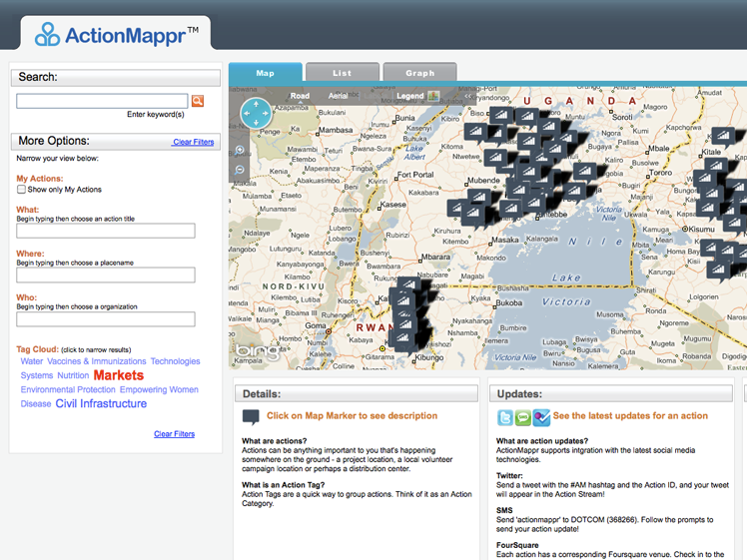747x560 pixels.
Task: Click the 'Updates:' panel header
Action: [611, 394]
